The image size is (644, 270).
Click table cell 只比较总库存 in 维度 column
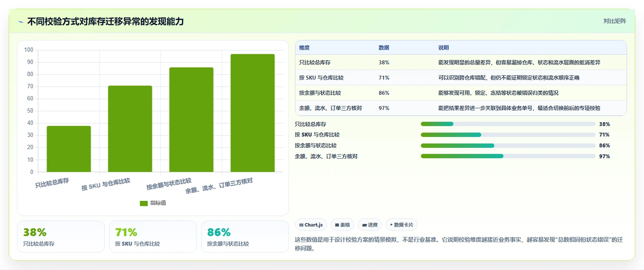click(x=315, y=63)
